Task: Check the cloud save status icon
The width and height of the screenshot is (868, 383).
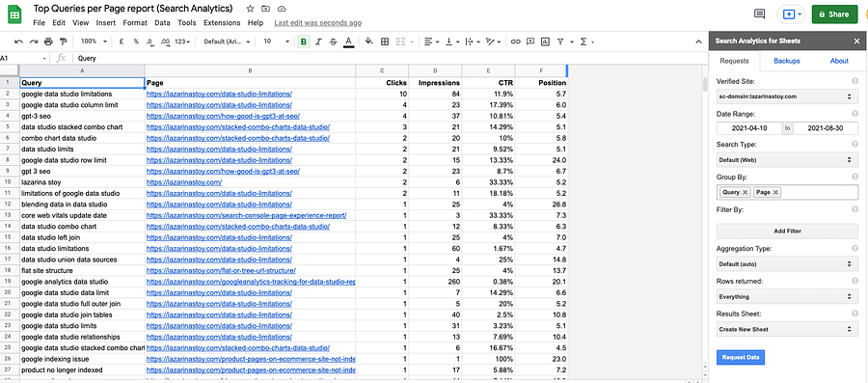Action: click(x=282, y=9)
